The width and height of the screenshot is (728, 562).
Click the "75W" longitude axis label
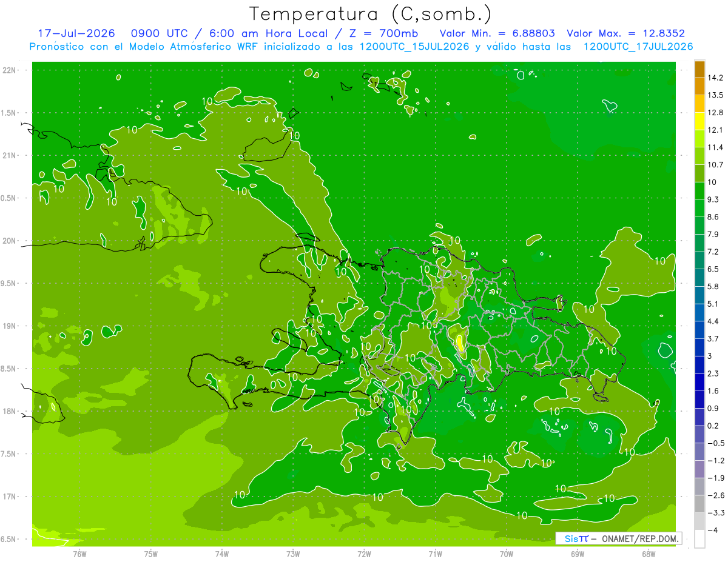(151, 554)
